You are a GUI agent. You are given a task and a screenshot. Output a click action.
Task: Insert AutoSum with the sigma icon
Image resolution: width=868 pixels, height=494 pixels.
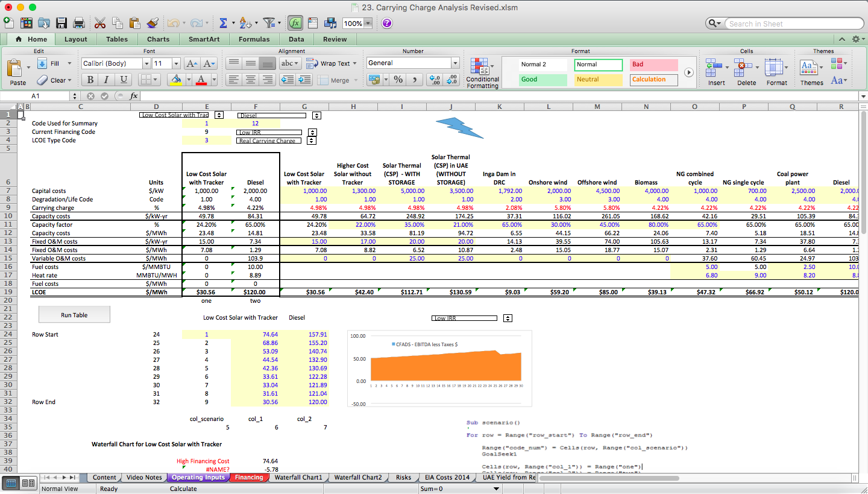click(223, 23)
